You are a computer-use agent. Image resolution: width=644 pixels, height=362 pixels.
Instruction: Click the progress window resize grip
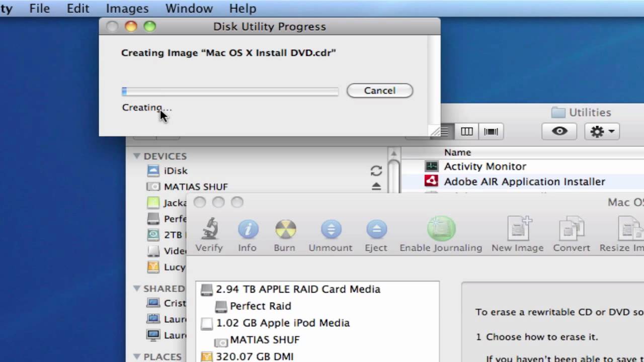point(435,132)
